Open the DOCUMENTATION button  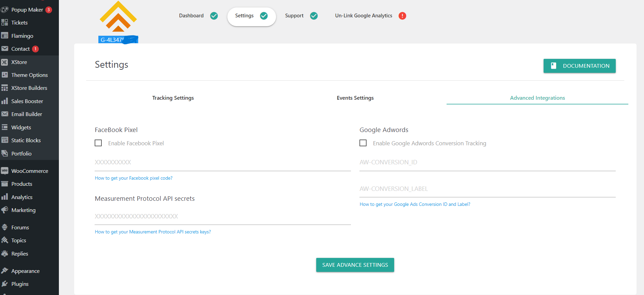point(579,66)
